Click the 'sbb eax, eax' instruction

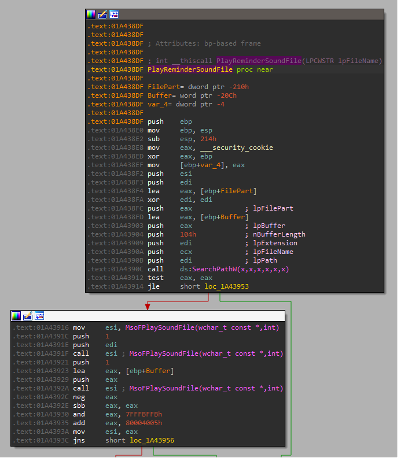(105, 406)
